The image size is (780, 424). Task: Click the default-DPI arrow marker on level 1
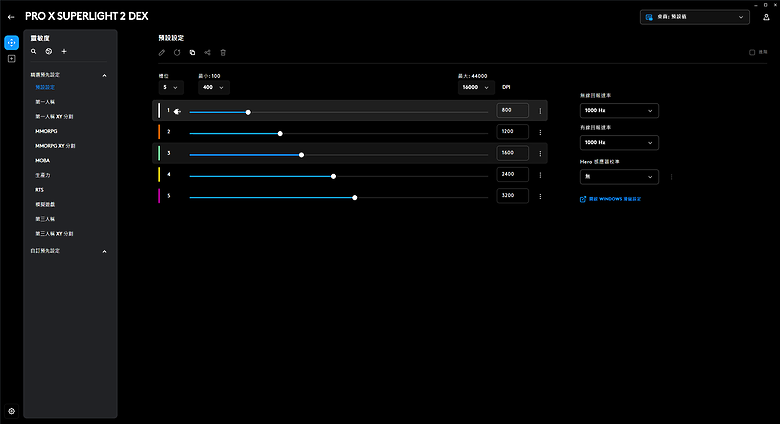177,111
